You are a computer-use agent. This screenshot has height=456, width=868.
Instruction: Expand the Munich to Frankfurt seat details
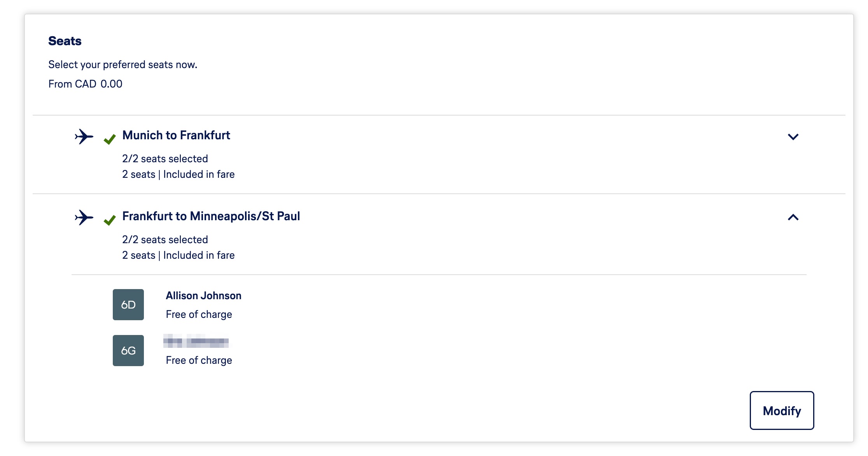click(793, 137)
